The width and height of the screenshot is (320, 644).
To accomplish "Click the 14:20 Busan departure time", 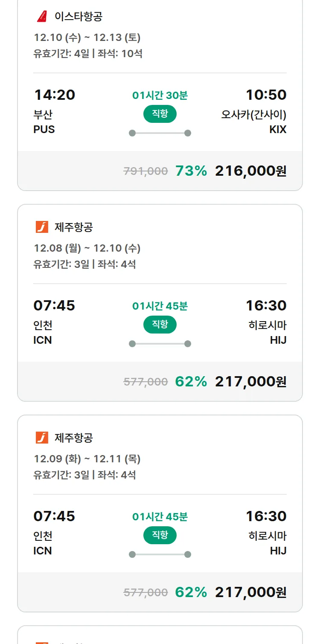I will [x=54, y=95].
